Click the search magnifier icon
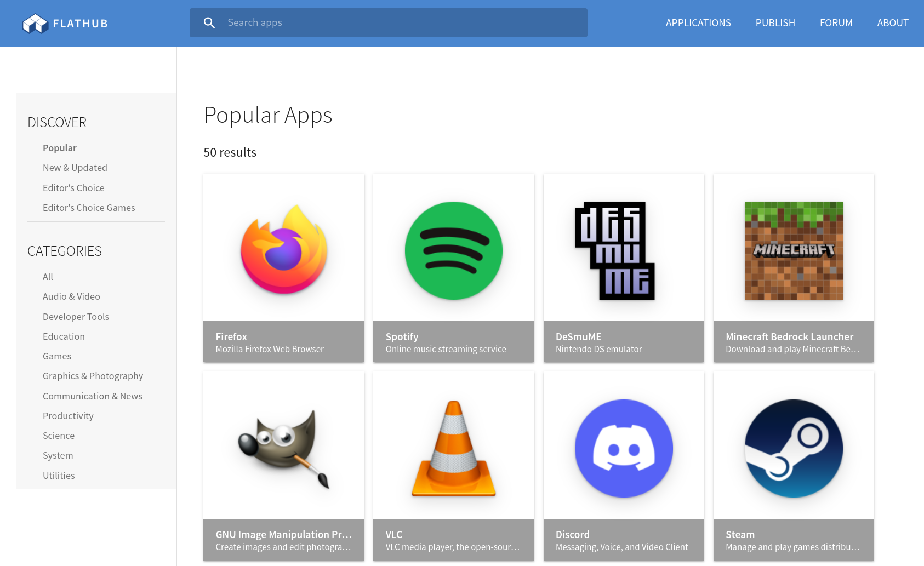The height and width of the screenshot is (566, 924). 209,22
